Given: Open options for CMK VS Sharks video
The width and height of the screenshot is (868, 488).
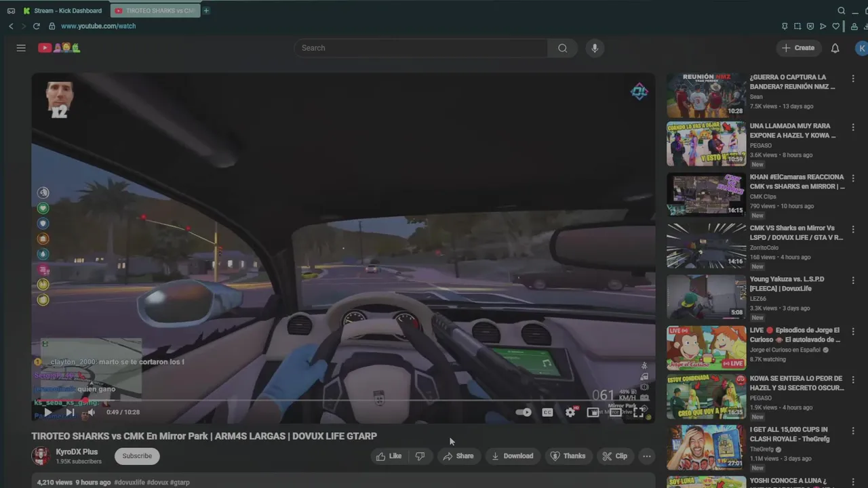Looking at the screenshot, I should point(853,229).
